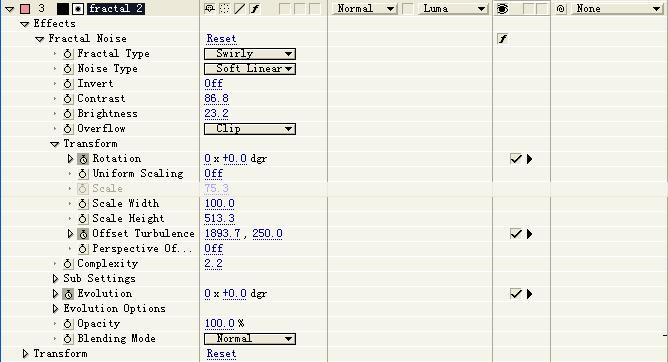668x362 pixels.
Task: Open the layer mode dropdown showing Normal in header
Action: coord(364,9)
